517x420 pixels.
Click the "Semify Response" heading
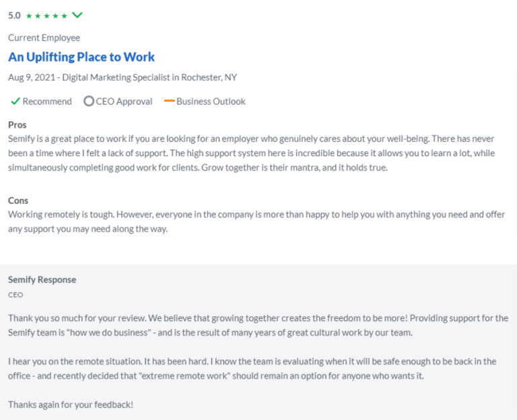42,279
